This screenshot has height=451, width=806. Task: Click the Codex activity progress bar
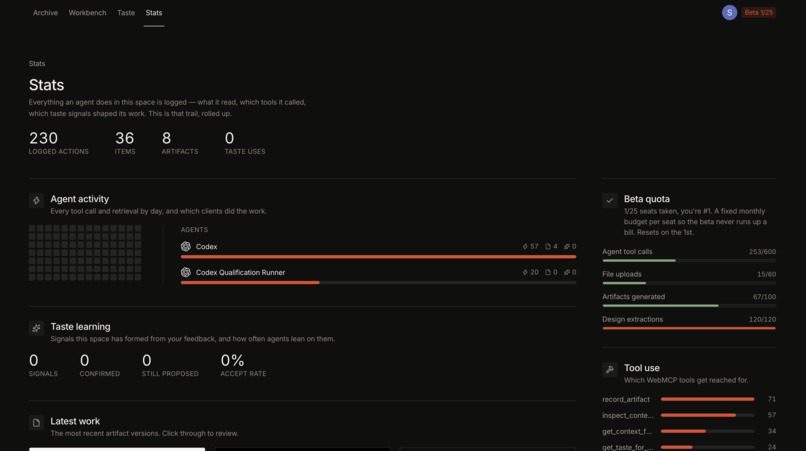point(378,257)
